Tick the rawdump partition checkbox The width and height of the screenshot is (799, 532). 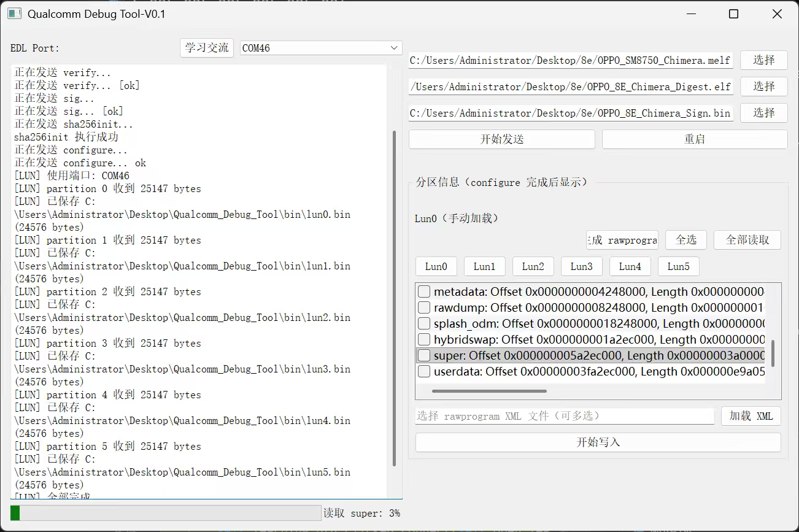424,307
